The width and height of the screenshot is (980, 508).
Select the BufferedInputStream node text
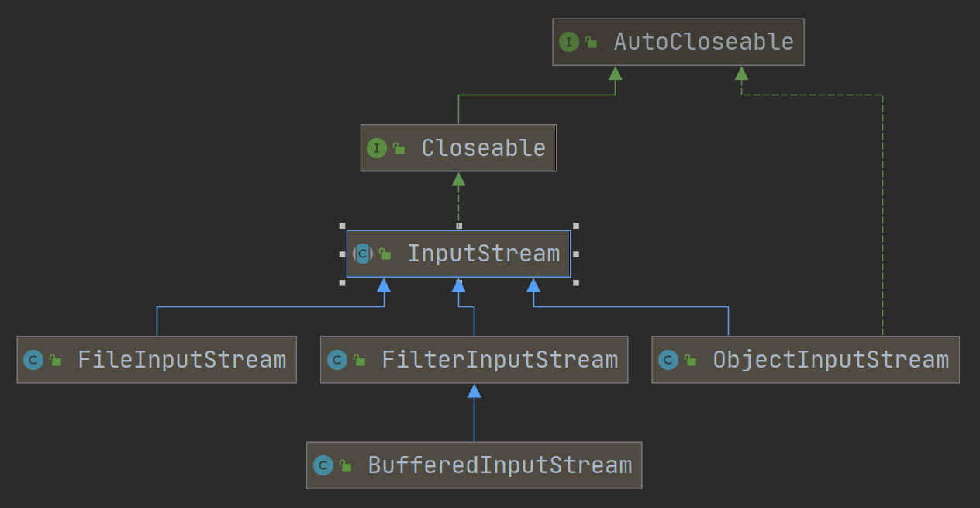point(499,465)
